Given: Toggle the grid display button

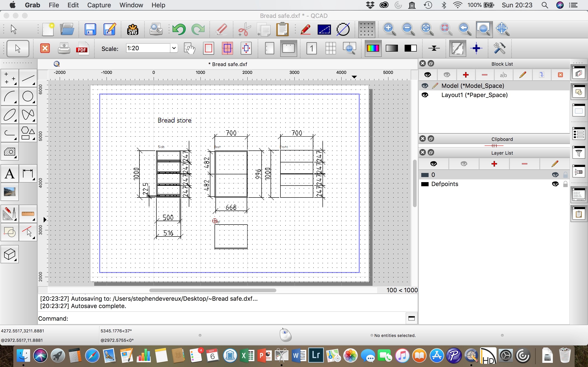Looking at the screenshot, I should [x=366, y=29].
